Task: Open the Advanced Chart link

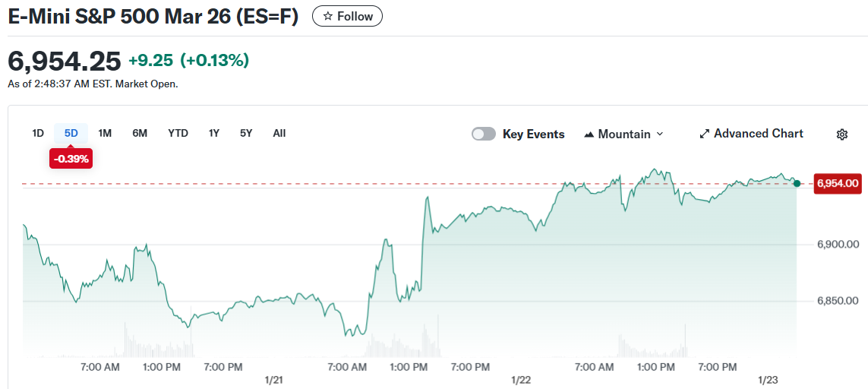Action: (758, 134)
